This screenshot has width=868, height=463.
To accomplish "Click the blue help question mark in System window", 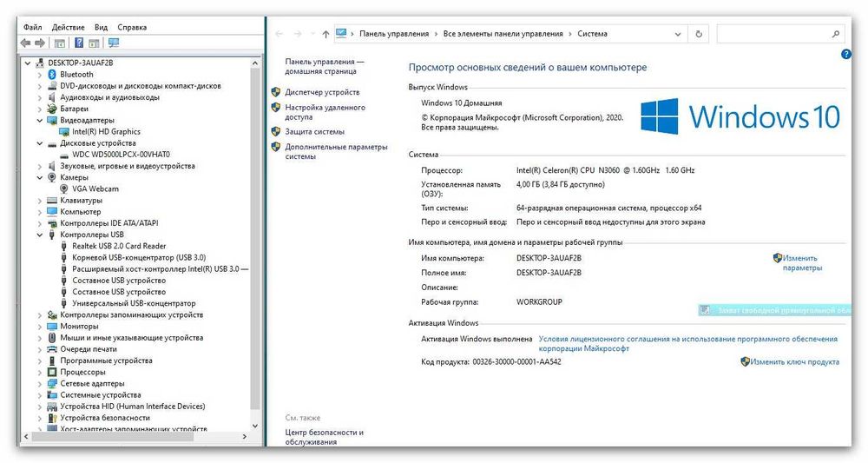I will (845, 54).
